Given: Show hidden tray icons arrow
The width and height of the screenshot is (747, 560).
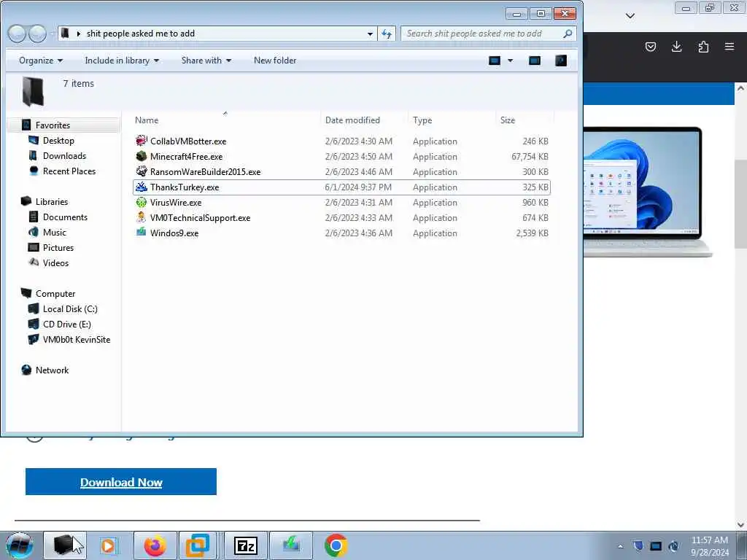Looking at the screenshot, I should point(620,546).
